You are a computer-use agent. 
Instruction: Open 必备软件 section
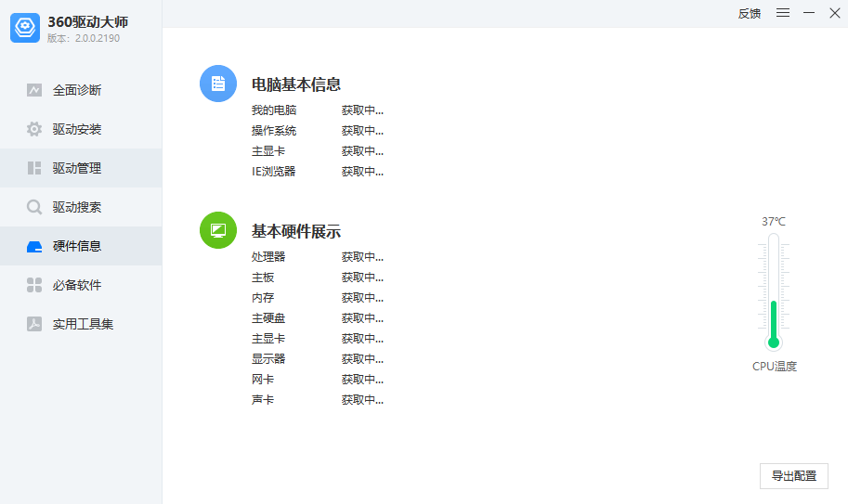(81, 285)
